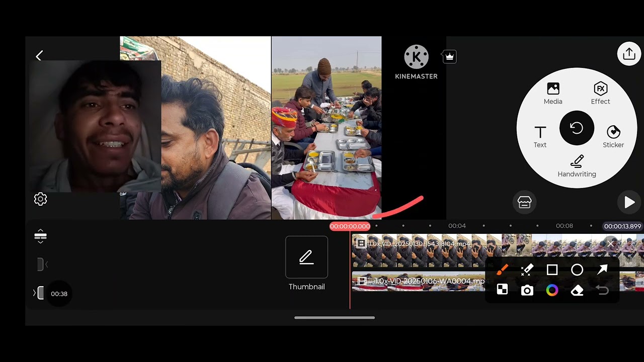Image resolution: width=644 pixels, height=362 pixels.
Task: Select the 00:38 time badge
Action: tap(59, 294)
